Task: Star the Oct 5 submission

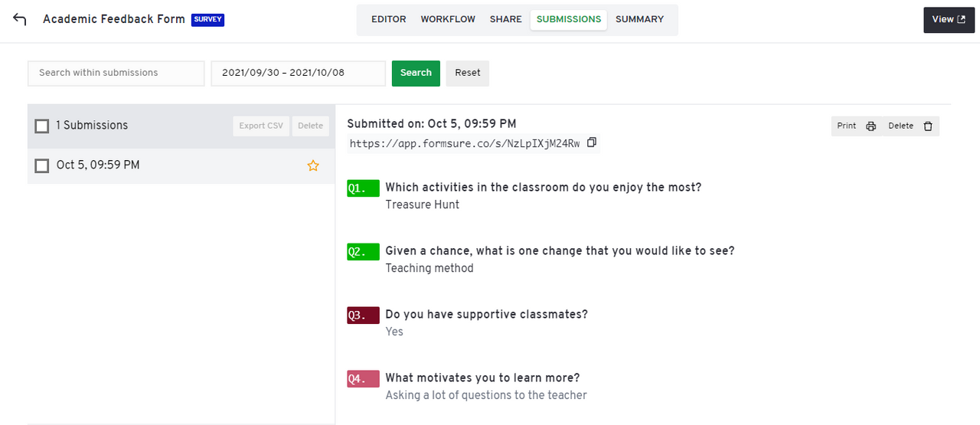Action: pos(313,165)
